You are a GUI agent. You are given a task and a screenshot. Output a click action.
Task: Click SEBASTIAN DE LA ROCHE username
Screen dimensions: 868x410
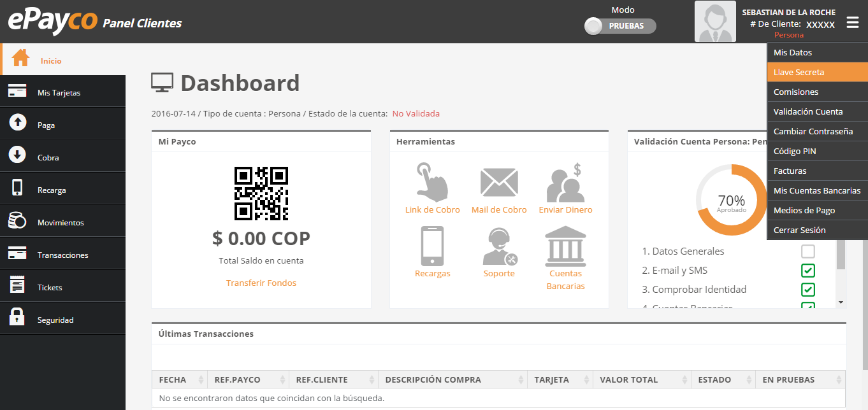[789, 12]
